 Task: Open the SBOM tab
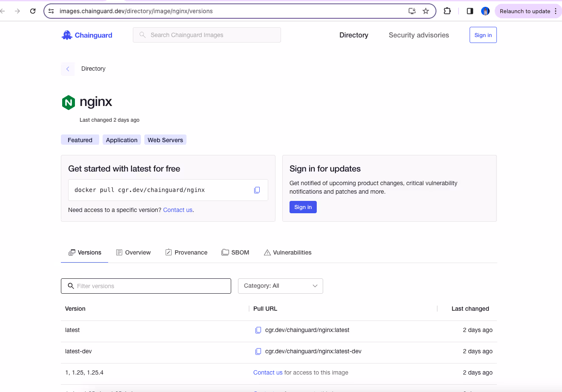tap(235, 252)
